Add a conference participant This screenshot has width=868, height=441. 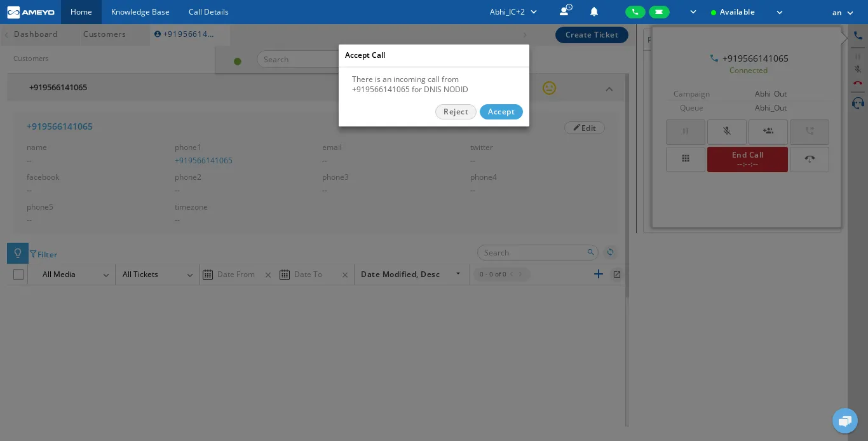[x=768, y=132]
